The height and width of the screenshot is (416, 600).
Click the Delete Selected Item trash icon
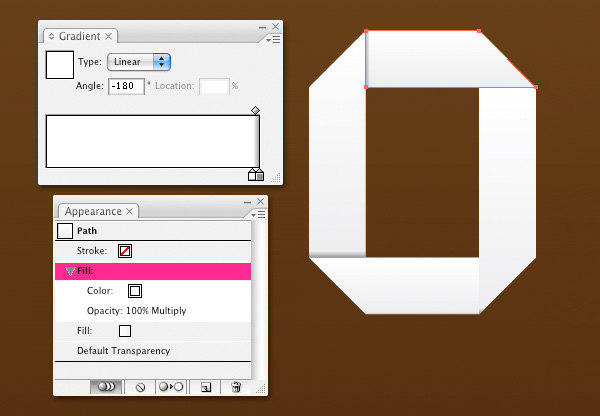tap(236, 387)
